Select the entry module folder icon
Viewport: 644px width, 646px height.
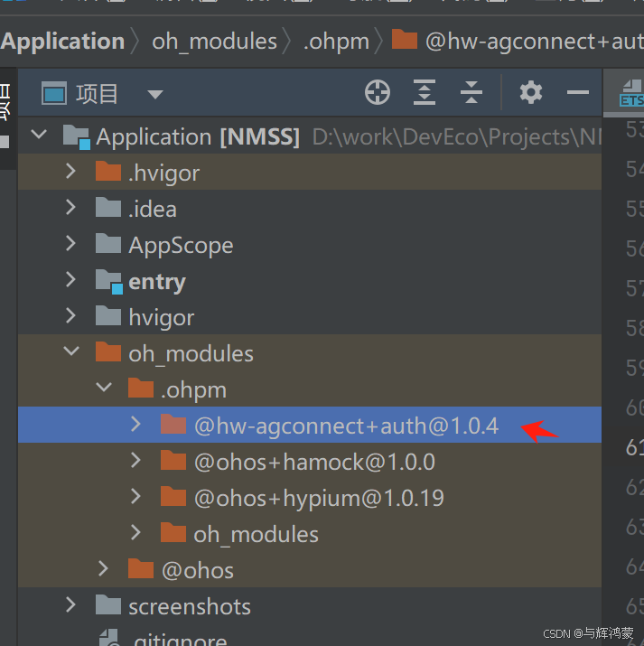coord(109,281)
